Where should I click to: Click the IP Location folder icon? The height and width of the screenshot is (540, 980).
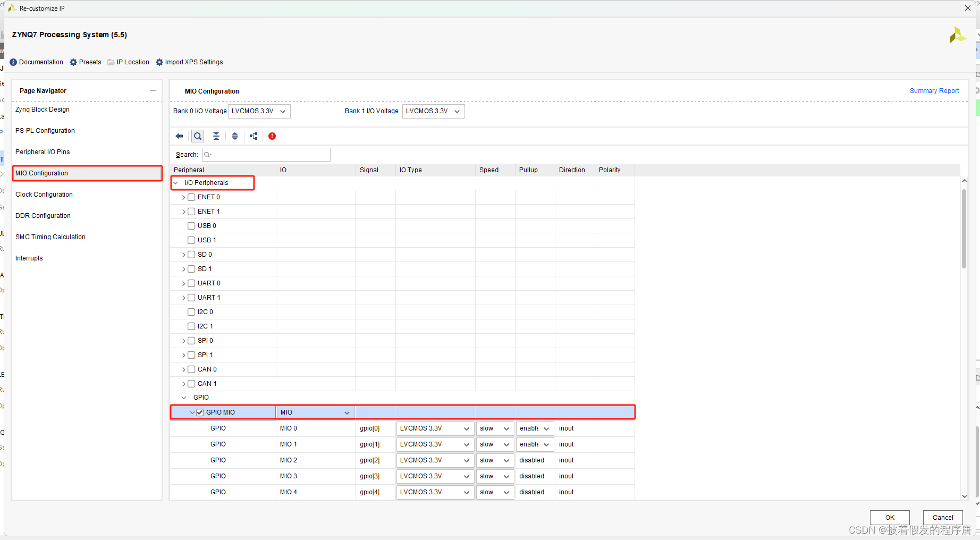point(111,62)
